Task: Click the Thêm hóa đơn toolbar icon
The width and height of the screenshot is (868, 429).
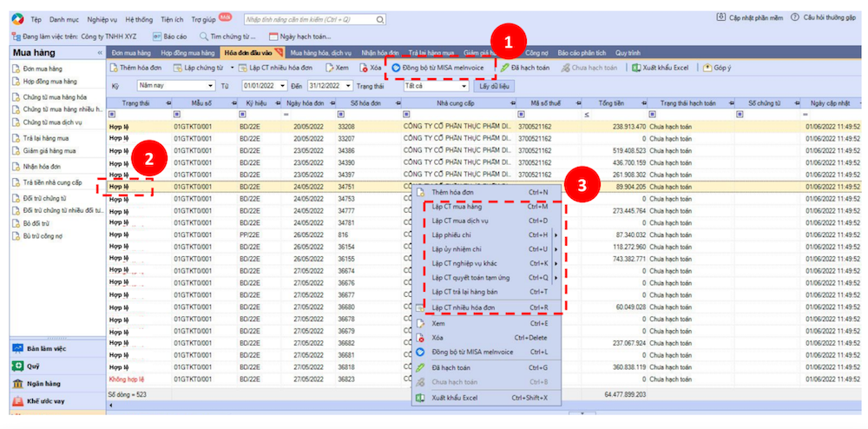Action: click(x=114, y=68)
